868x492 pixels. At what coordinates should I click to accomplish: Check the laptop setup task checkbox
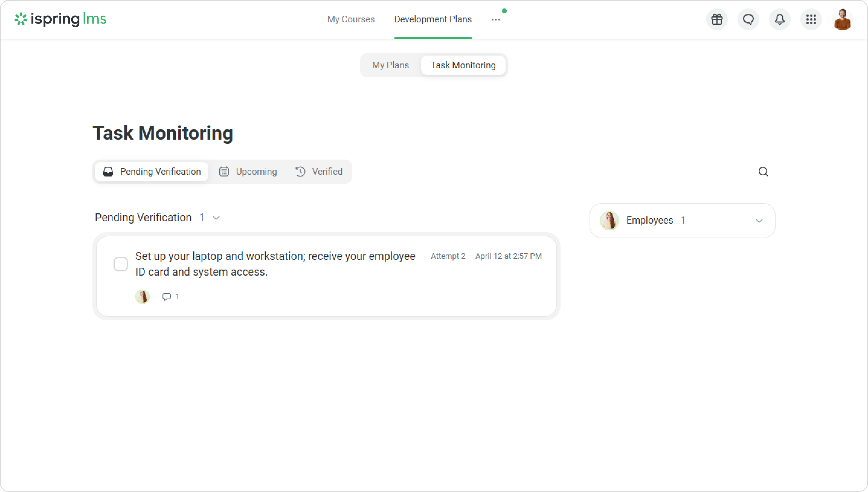click(121, 264)
